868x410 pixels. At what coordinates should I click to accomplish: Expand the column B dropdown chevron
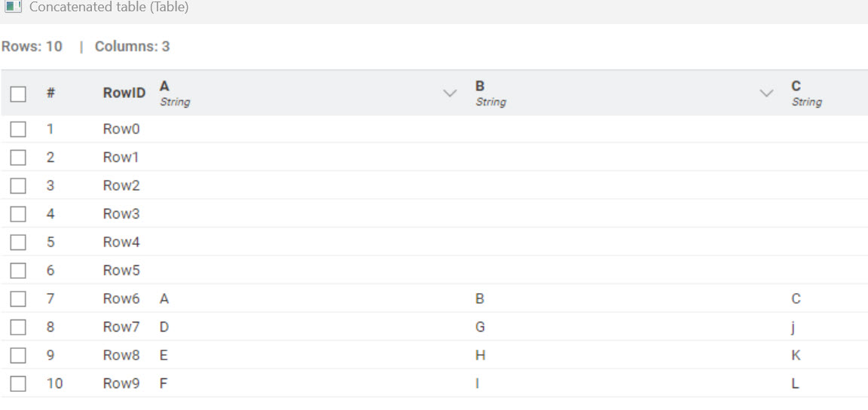pyautogui.click(x=766, y=93)
